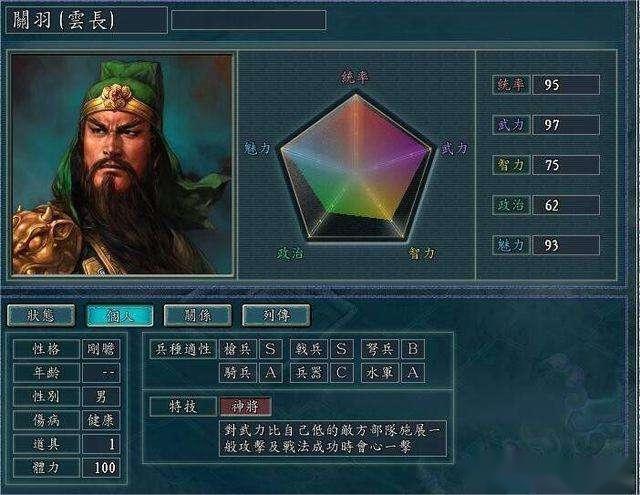Click the 神將 special skill badge
640x495 pixels.
[245, 406]
